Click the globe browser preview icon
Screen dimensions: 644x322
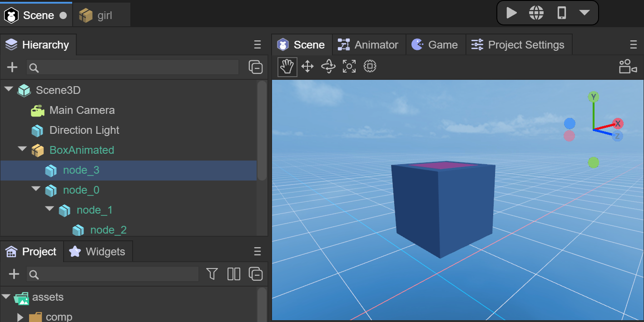536,13
